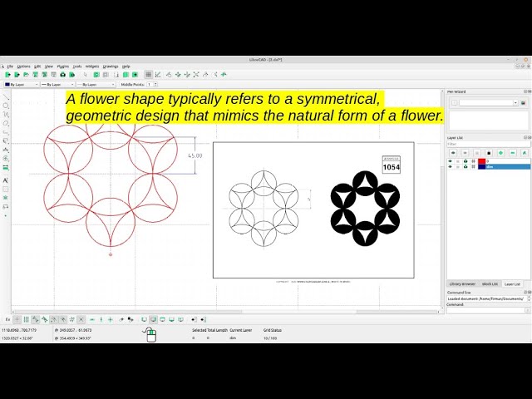Toggle print icon of layer dim
This screenshot has width=532, height=399.
(465, 166)
